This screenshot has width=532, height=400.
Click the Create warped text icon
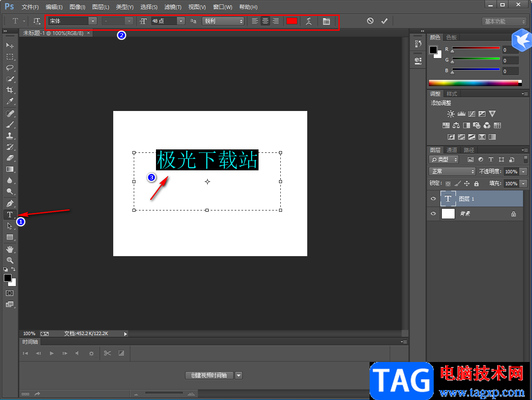pyautogui.click(x=309, y=21)
